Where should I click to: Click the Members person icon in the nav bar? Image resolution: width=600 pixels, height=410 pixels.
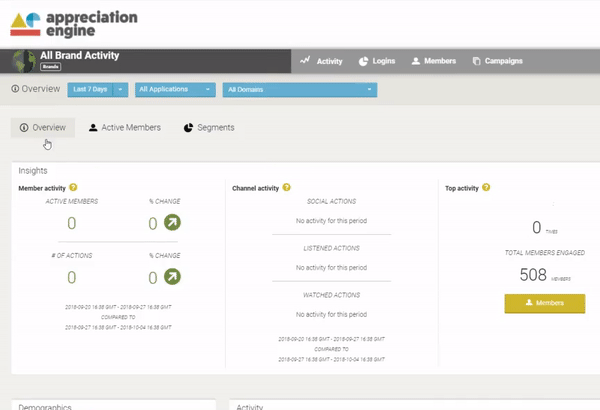click(416, 61)
